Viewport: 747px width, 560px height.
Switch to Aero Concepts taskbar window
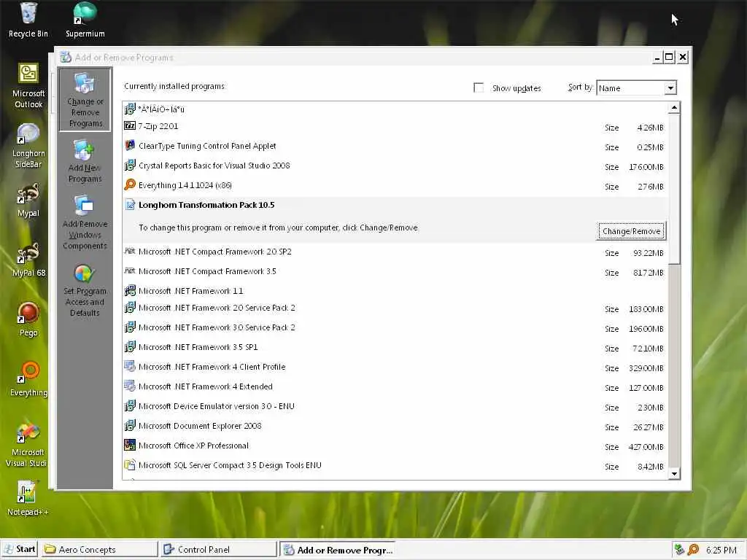pyautogui.click(x=98, y=549)
